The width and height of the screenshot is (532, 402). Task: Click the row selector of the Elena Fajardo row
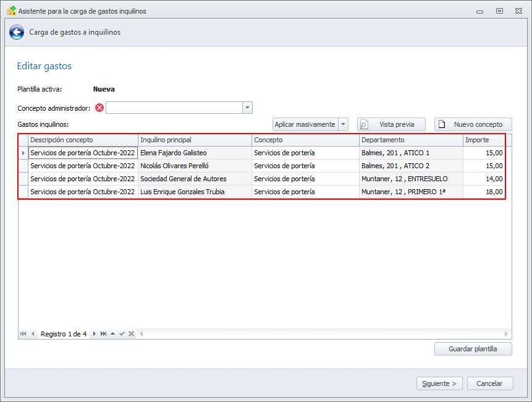click(x=23, y=153)
